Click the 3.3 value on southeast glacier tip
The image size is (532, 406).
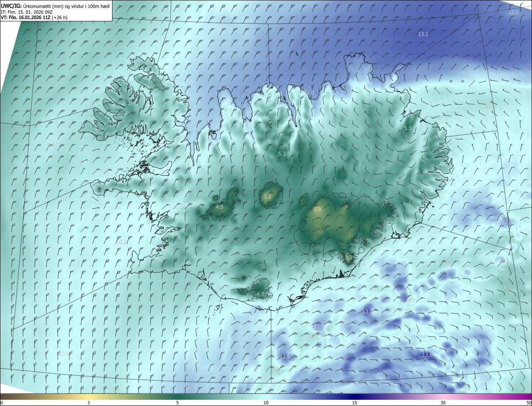348,257
